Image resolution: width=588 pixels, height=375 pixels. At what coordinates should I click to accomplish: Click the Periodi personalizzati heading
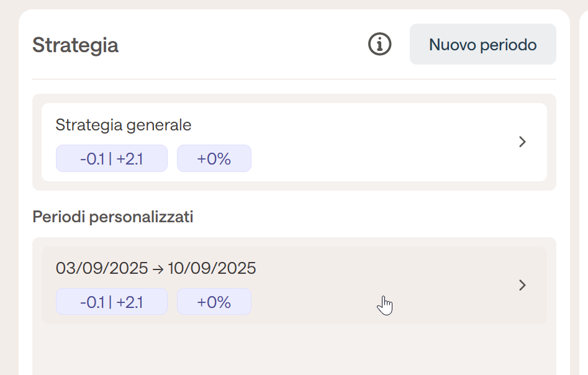pyautogui.click(x=113, y=217)
